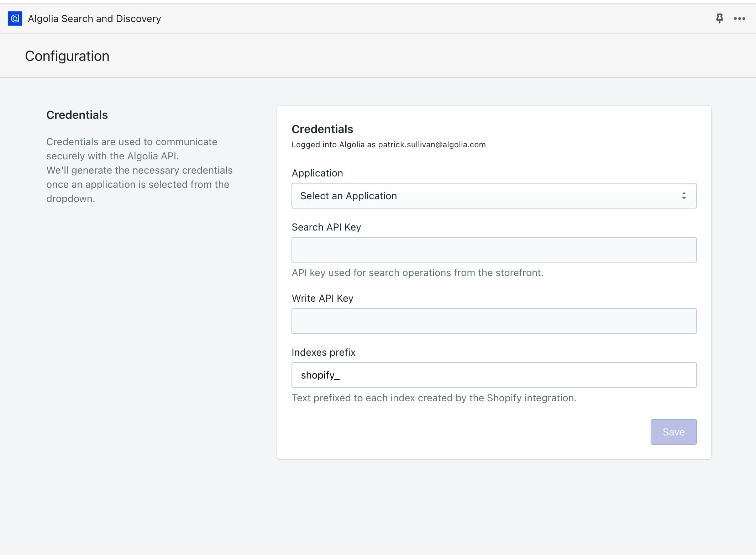Edit the shopify_ indexes prefix value
The image size is (756, 555).
(494, 375)
